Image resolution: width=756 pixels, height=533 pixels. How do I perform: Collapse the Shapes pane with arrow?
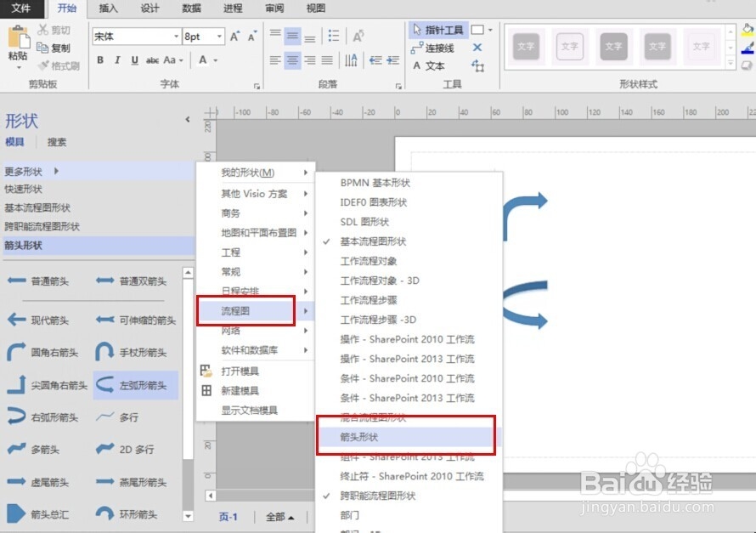tap(188, 120)
